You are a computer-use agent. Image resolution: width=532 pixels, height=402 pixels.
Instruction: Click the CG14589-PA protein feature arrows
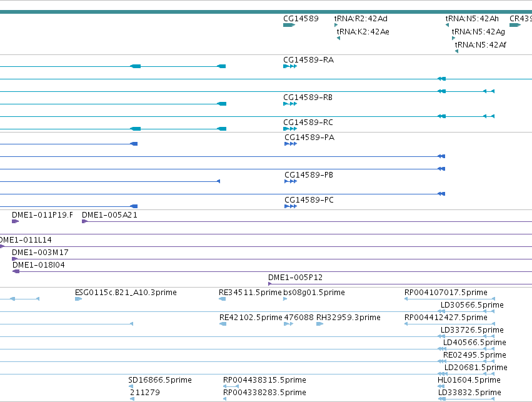(291, 144)
